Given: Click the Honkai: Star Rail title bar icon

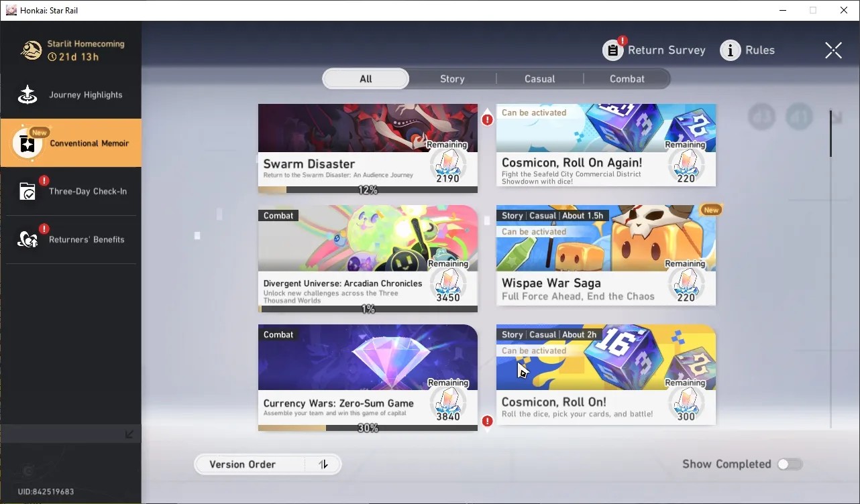Looking at the screenshot, I should coord(11,10).
